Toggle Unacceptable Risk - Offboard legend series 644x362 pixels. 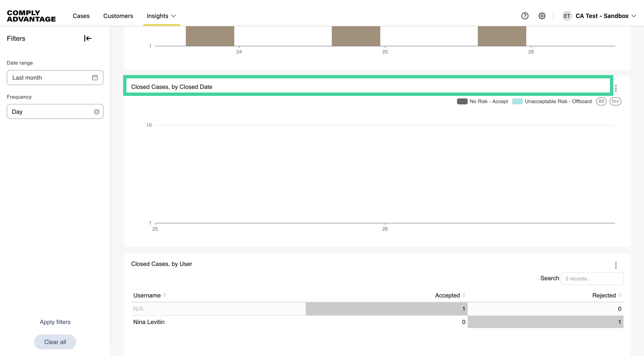pyautogui.click(x=552, y=102)
